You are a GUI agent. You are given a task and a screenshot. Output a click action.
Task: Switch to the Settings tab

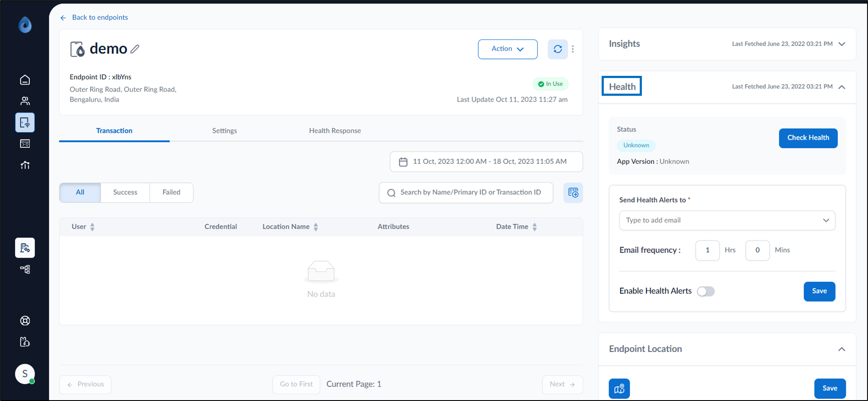tap(224, 131)
